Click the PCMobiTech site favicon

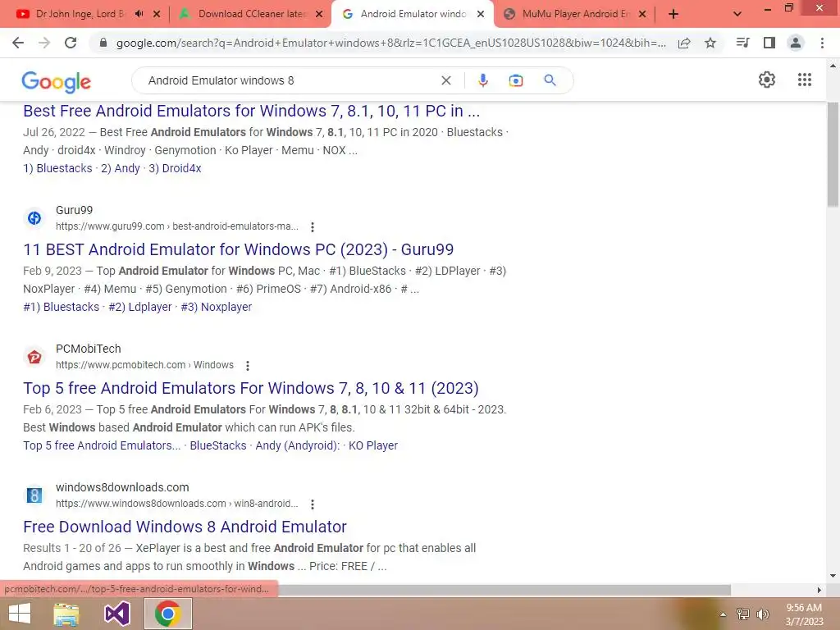pyautogui.click(x=34, y=357)
